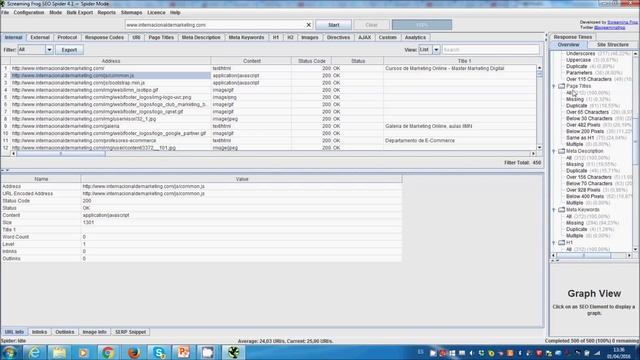The height and width of the screenshot is (360, 640).
Task: Open Firefox from the taskbar
Action: coord(133,352)
